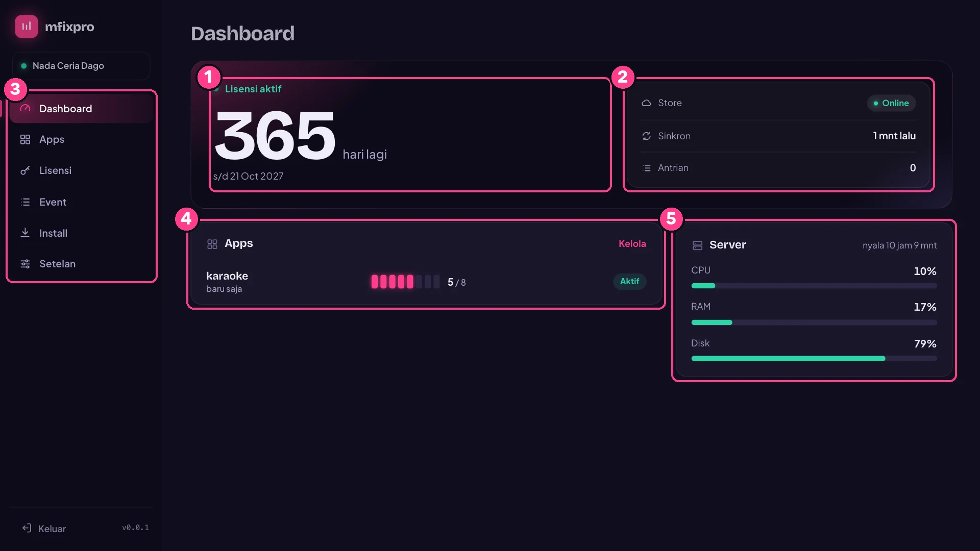Click the Disk 79% value
The width and height of the screenshot is (980, 551).
[925, 344]
